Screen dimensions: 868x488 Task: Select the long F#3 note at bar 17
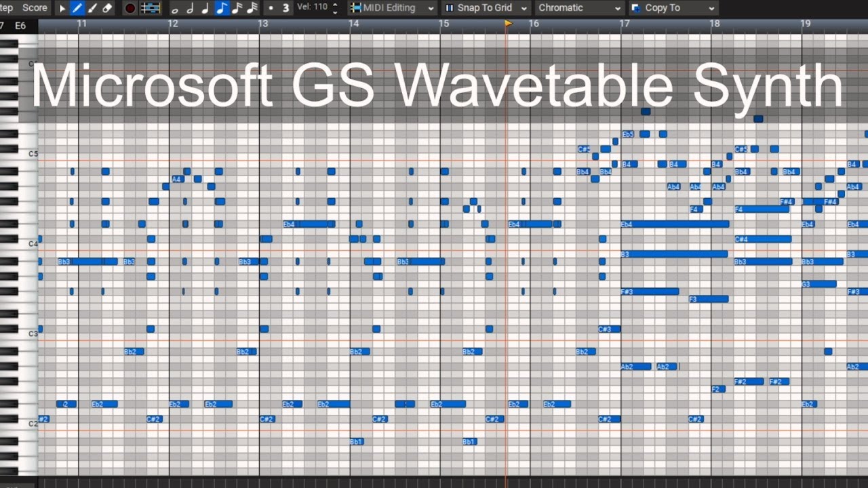650,291
